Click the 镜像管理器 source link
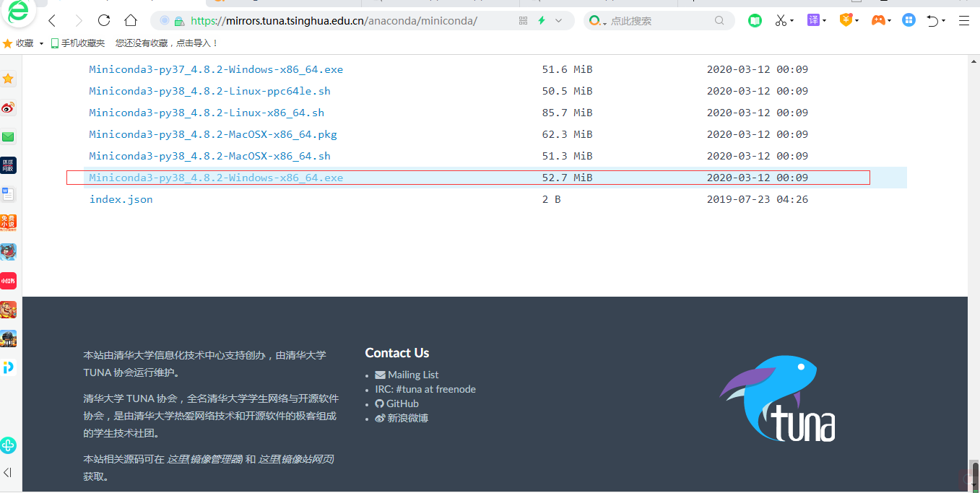 pyautogui.click(x=205, y=459)
